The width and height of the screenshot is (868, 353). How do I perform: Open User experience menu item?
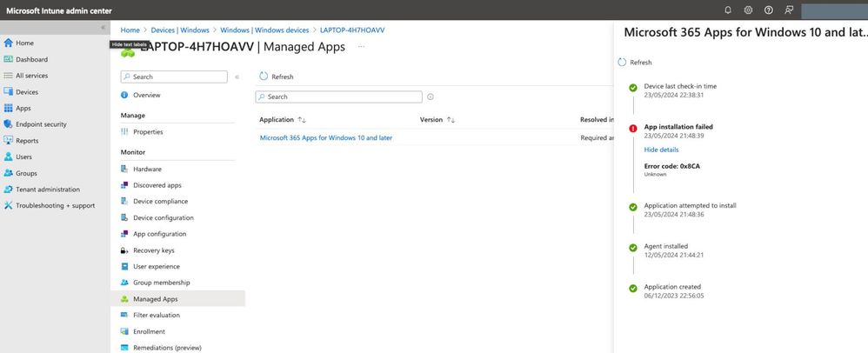point(156,267)
